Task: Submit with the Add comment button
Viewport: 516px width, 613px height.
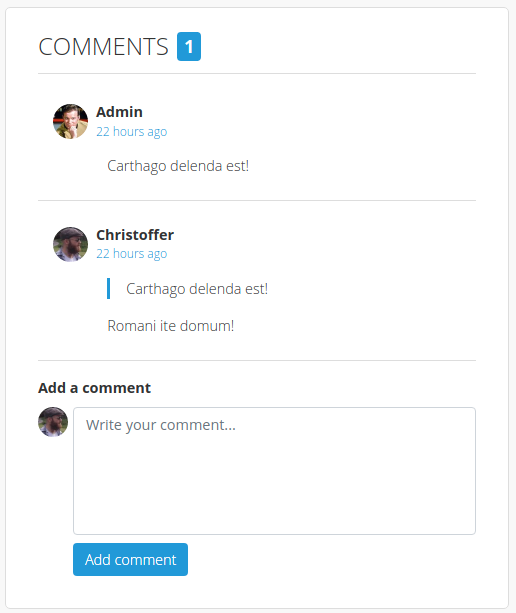Action: click(x=130, y=559)
